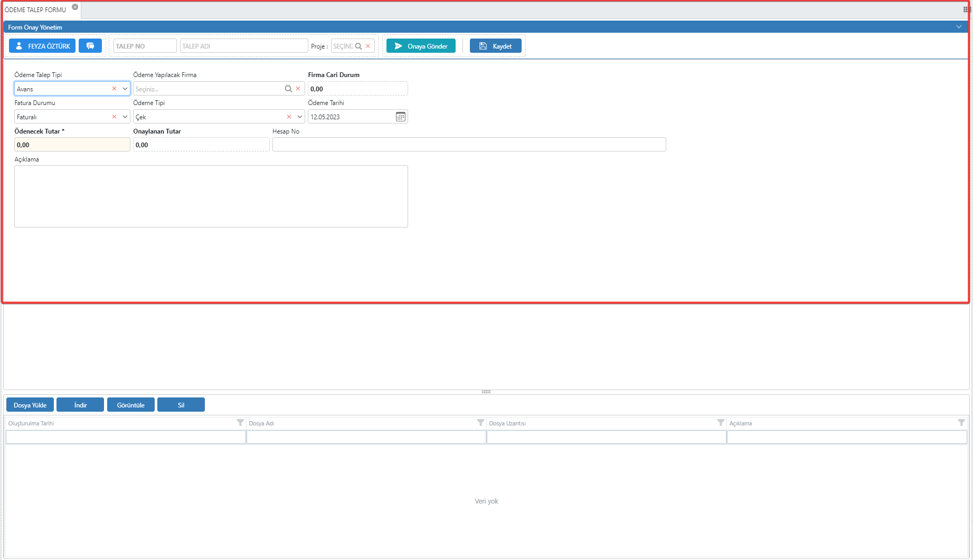Click filter icon on Oluşturulma Tarihi column
Image resolution: width=973 pixels, height=560 pixels.
coord(240,423)
